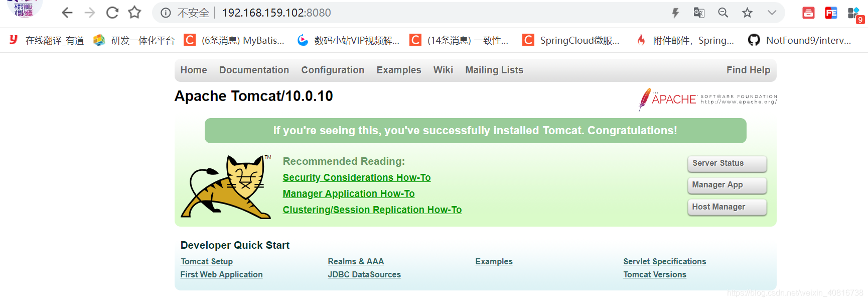Screen dimensions: 868x302
Task: Click the lightning bolt icon in the address bar
Action: [x=675, y=13]
